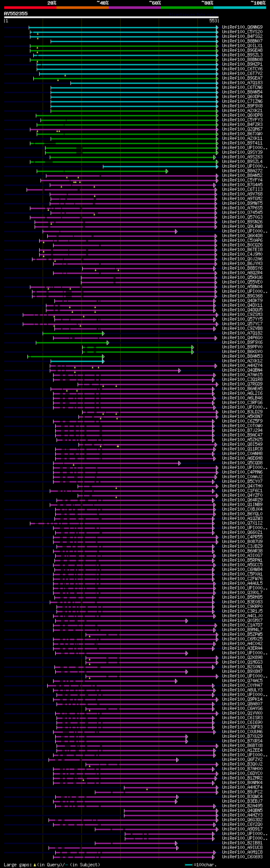270x868 pixels.
Task: Click the cyan arrowhead of A2XK12 alignment
Action: pos(103,361)
